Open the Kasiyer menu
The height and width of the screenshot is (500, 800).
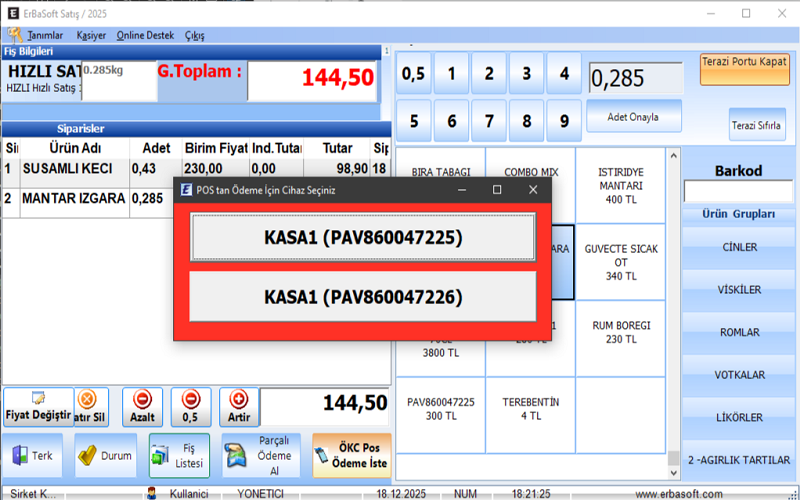click(x=91, y=35)
